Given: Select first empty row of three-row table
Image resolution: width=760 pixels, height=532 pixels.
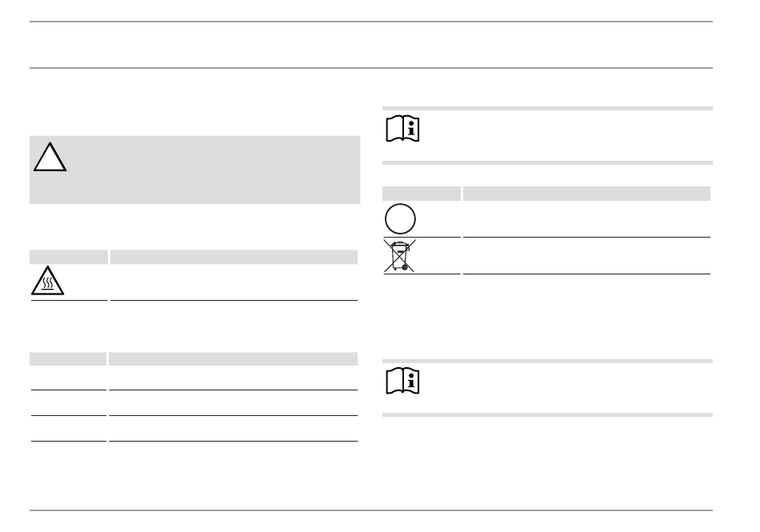Looking at the screenshot, I should pyautogui.click(x=194, y=378).
